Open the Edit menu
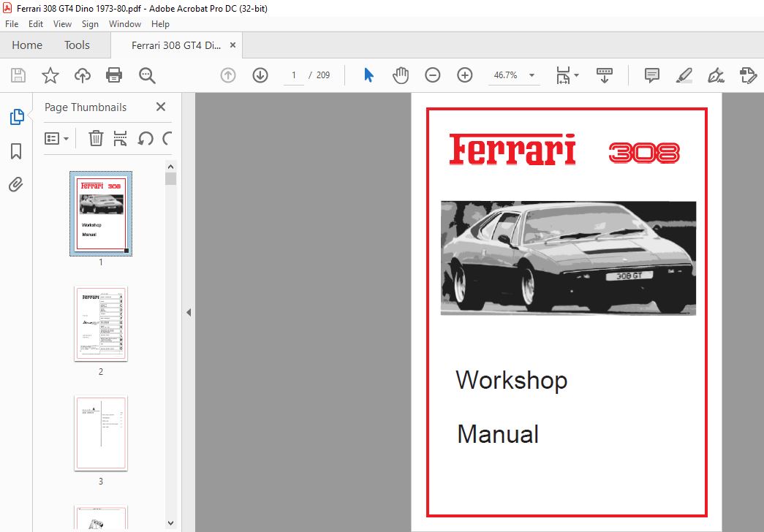Screen dimensions: 764x532 [36, 24]
